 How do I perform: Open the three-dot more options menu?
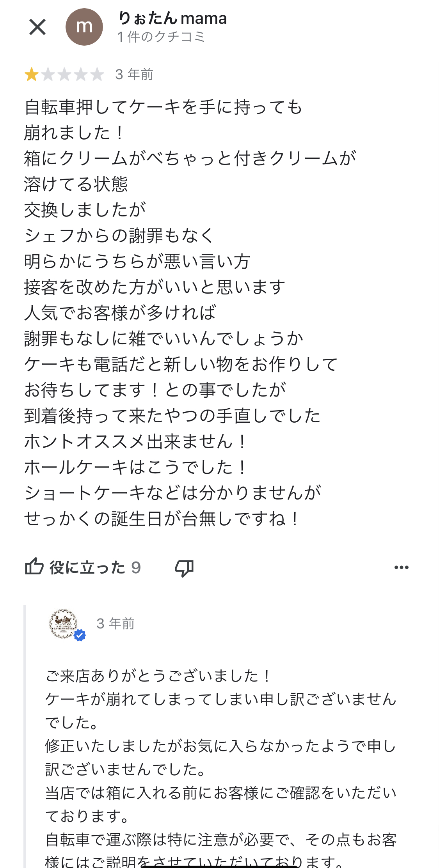pos(402,567)
